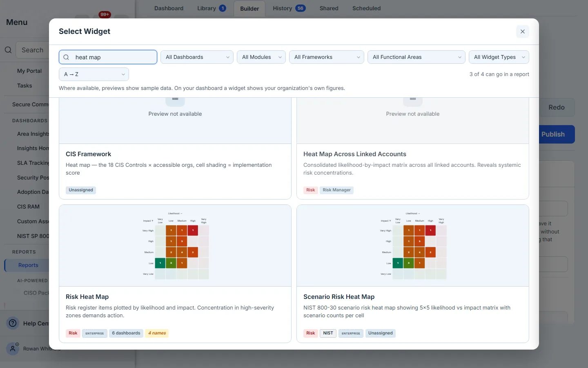Change the A → Z sort order dropdown
588x368 pixels.
click(x=94, y=74)
